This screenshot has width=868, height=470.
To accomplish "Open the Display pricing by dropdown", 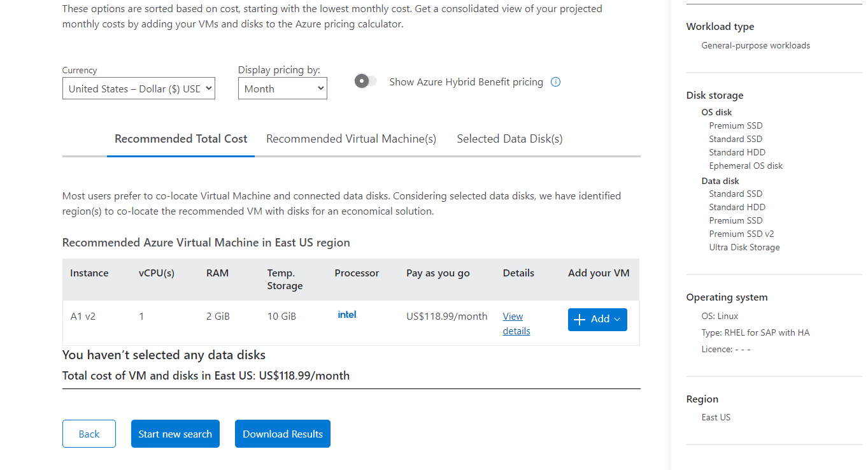I will pyautogui.click(x=283, y=89).
